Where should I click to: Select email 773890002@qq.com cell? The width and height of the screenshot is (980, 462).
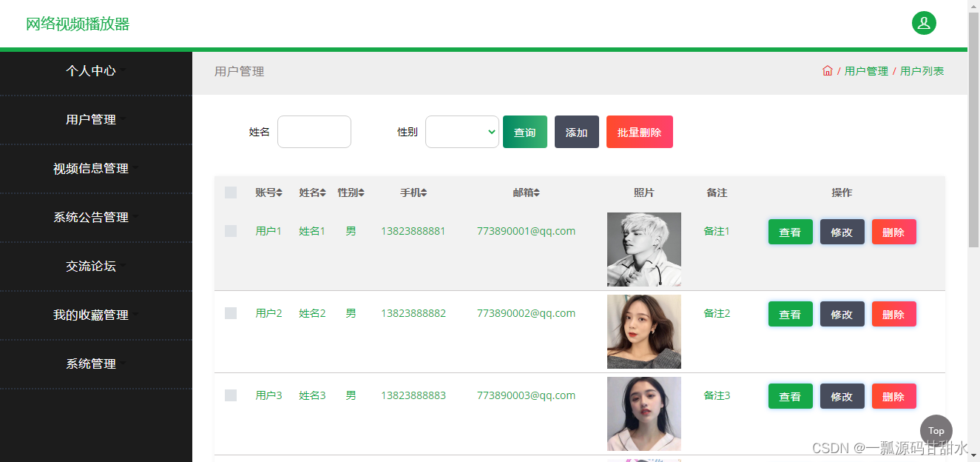(526, 313)
